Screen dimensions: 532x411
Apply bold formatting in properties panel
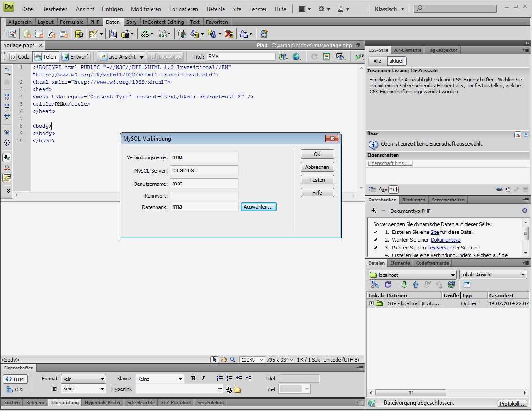pos(193,379)
